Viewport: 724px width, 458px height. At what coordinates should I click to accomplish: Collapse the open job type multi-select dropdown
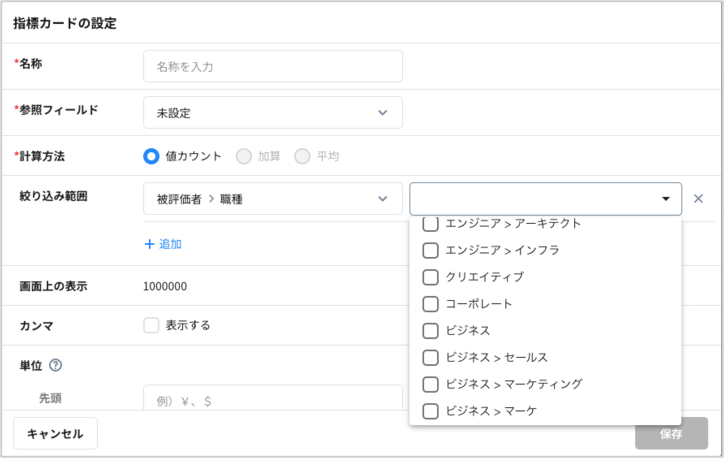click(x=666, y=199)
